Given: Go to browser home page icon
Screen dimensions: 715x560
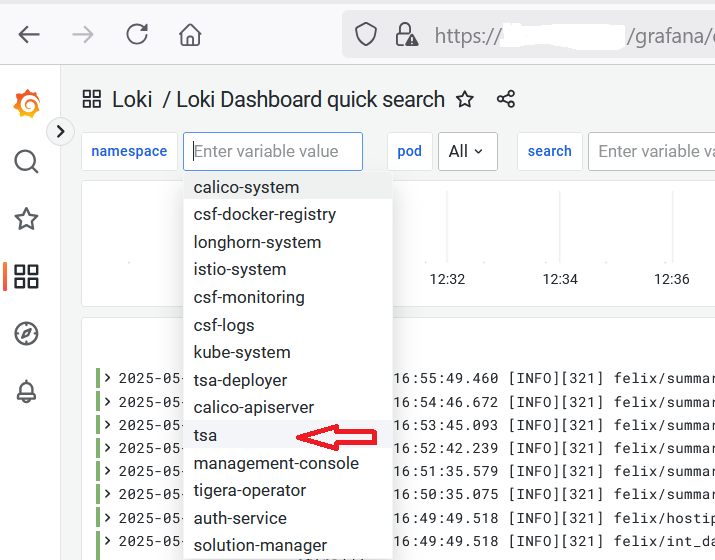Looking at the screenshot, I should [x=190, y=35].
